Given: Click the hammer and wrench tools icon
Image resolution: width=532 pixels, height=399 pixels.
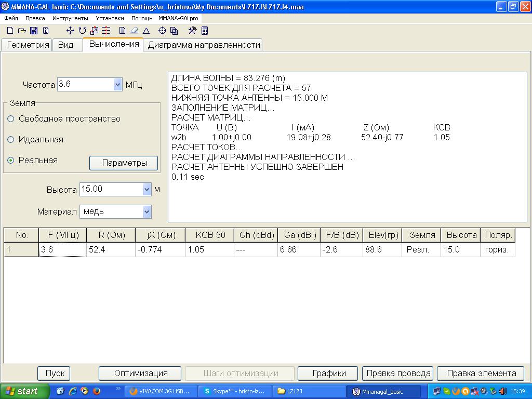Looking at the screenshot, I should pyautogui.click(x=192, y=31).
